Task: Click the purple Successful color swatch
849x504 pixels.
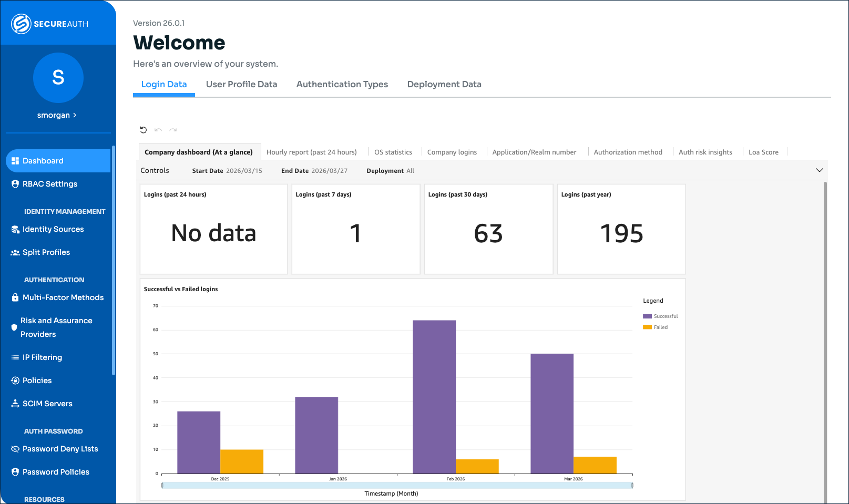Action: pyautogui.click(x=646, y=316)
